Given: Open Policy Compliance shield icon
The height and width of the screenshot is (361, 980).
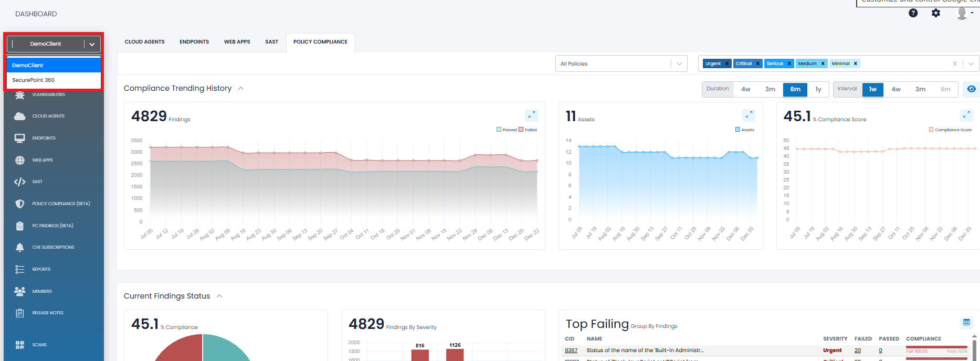Looking at the screenshot, I should [x=20, y=204].
